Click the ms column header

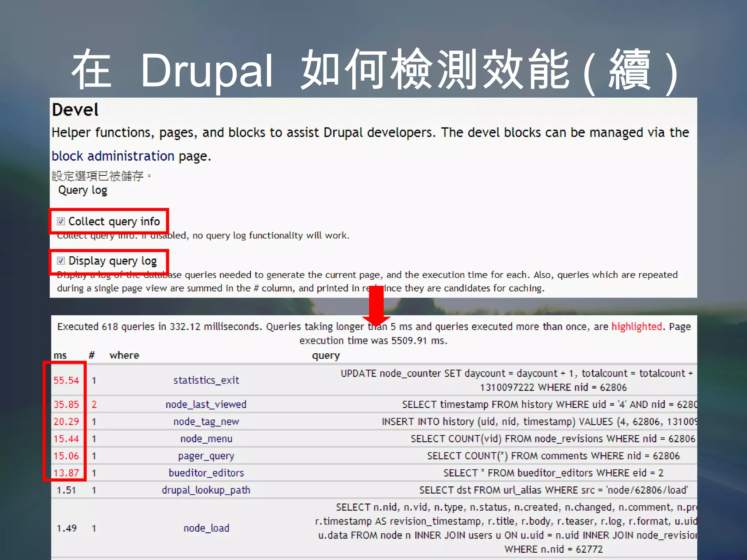pyautogui.click(x=60, y=355)
